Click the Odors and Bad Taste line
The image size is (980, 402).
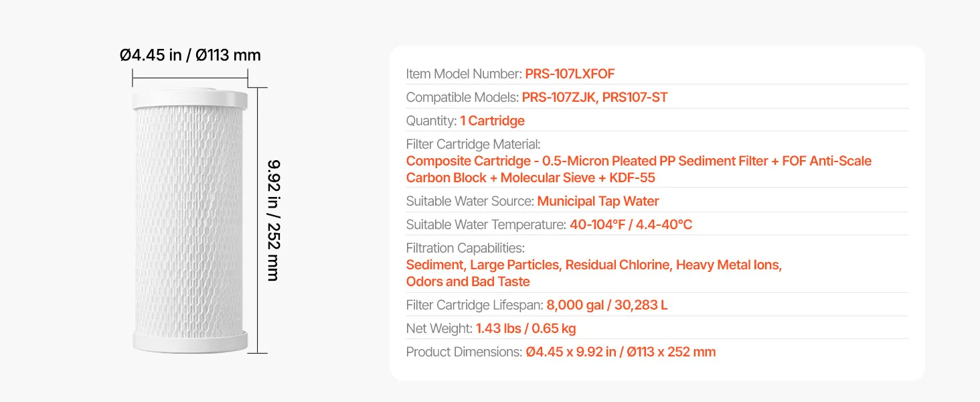(x=468, y=281)
